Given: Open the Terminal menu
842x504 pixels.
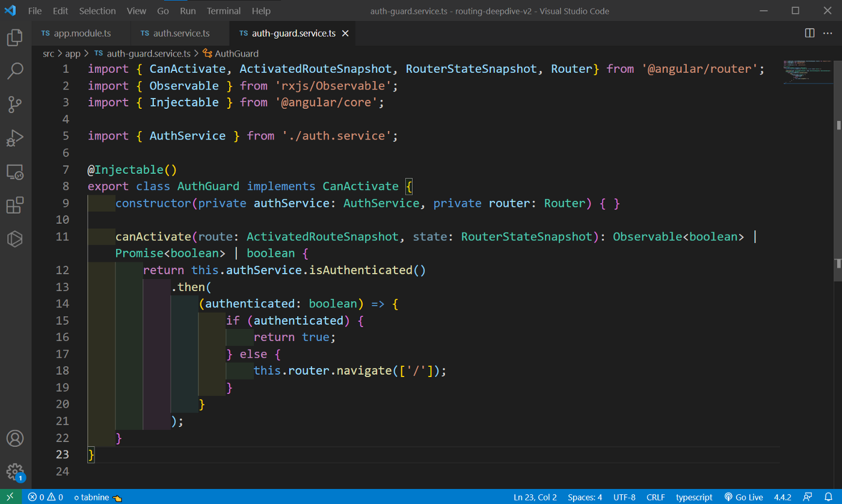Looking at the screenshot, I should click(x=224, y=11).
